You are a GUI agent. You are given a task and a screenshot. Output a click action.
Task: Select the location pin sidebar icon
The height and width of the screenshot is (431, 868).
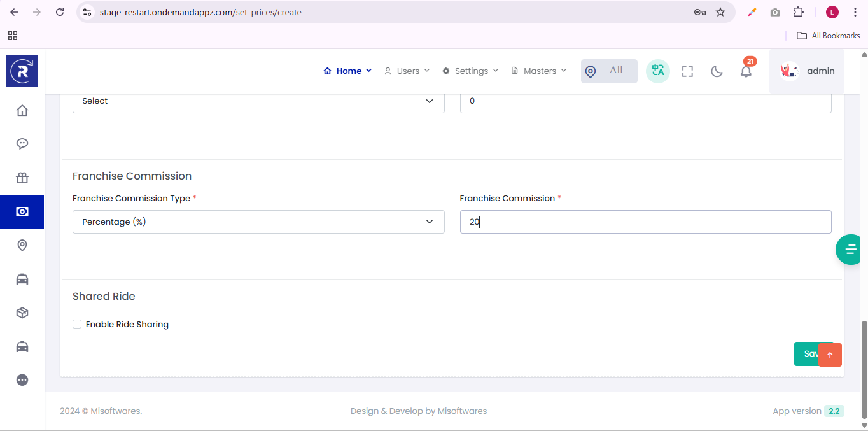coord(22,245)
